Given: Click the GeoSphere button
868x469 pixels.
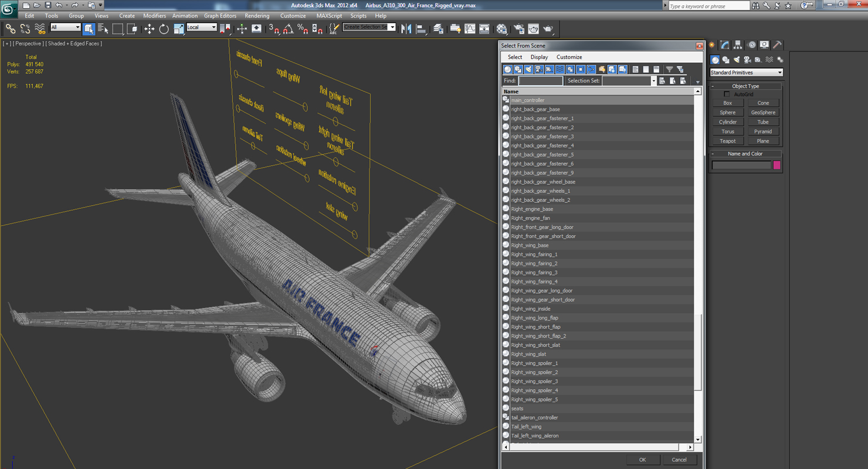Looking at the screenshot, I should pyautogui.click(x=763, y=113).
